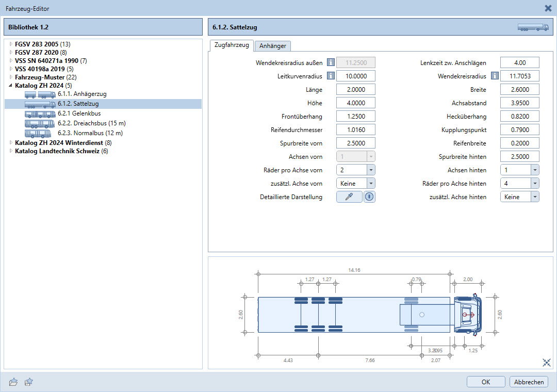Click the open library folder icon
The image size is (557, 392).
point(14,382)
